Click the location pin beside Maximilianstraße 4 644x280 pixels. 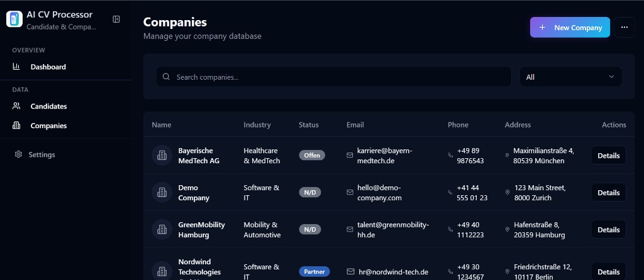(x=508, y=155)
